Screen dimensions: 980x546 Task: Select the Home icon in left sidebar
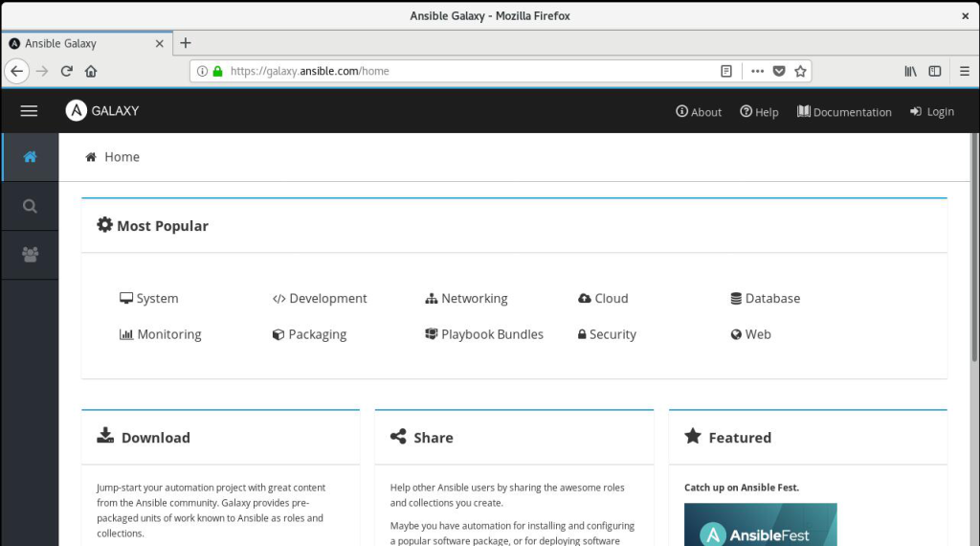coord(30,157)
